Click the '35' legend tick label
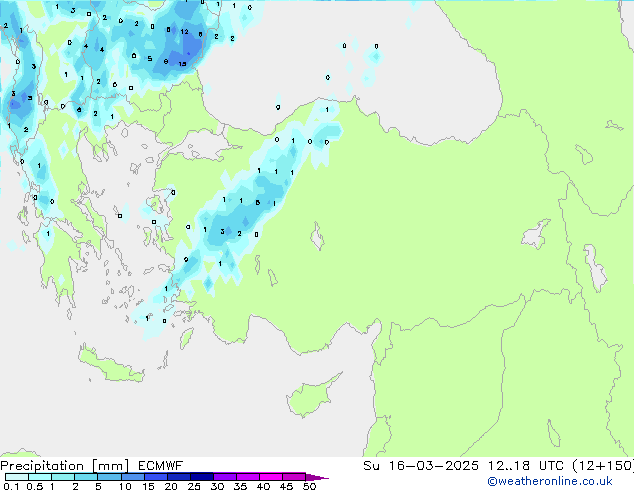 click(240, 486)
